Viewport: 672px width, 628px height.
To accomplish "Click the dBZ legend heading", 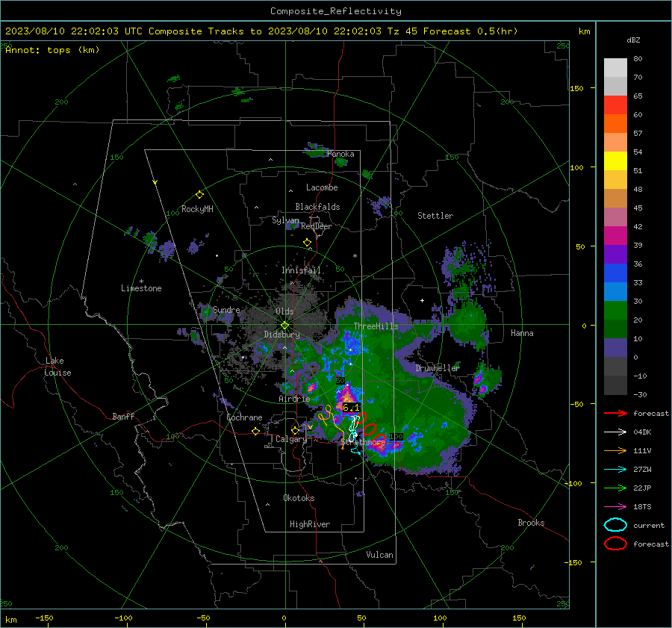I will pyautogui.click(x=633, y=40).
